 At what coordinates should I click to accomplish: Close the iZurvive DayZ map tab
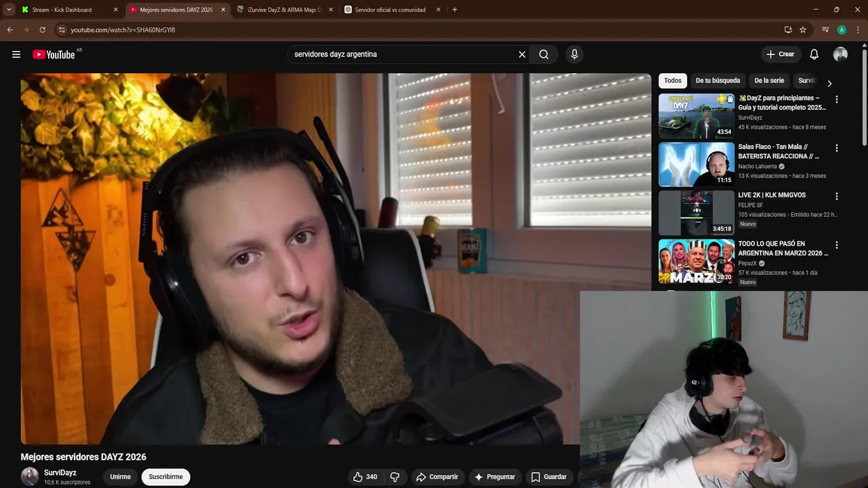click(x=330, y=9)
